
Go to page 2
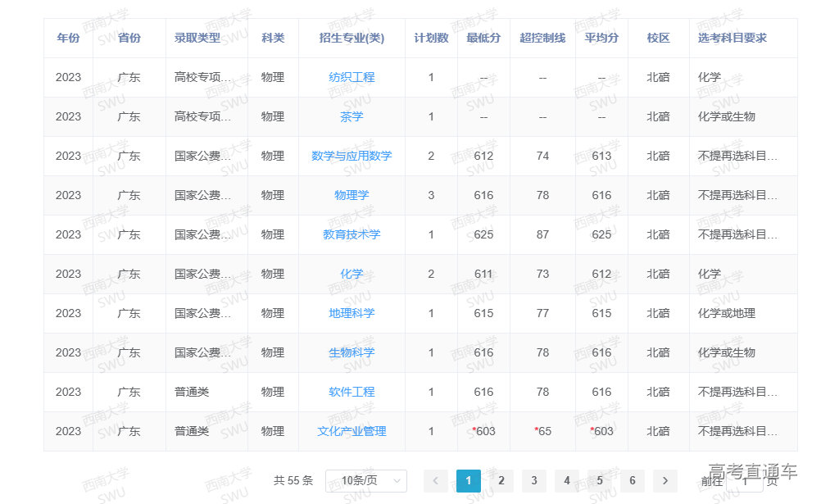pos(501,481)
